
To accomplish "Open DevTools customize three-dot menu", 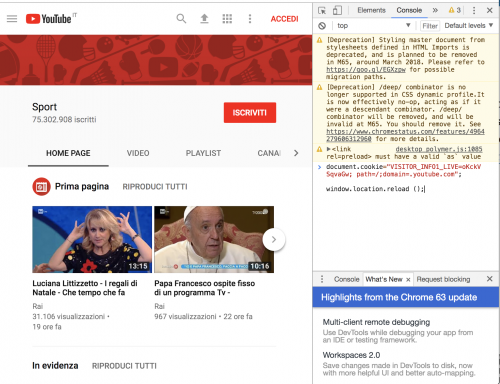I will (x=474, y=10).
